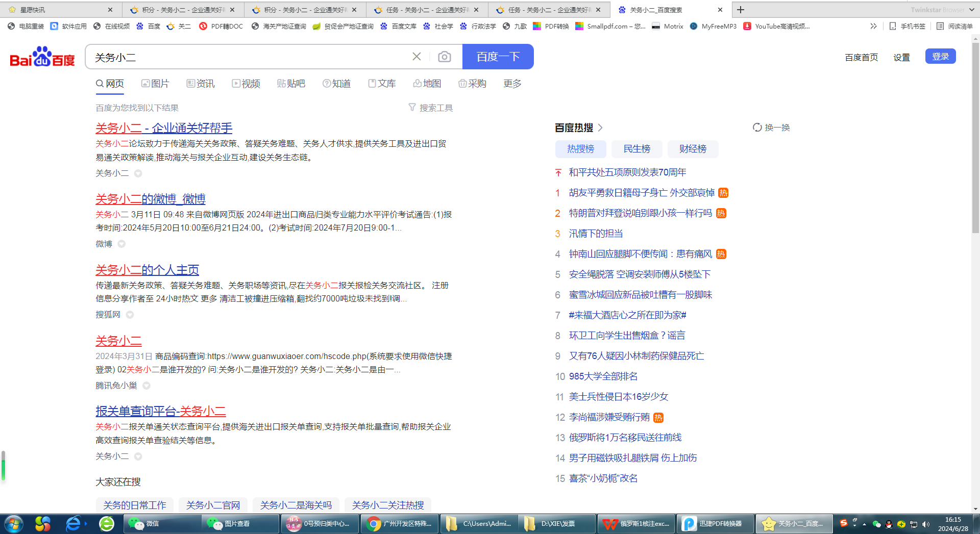The height and width of the screenshot is (534, 980).
Task: Select the 视频 search tab
Action: tap(246, 83)
